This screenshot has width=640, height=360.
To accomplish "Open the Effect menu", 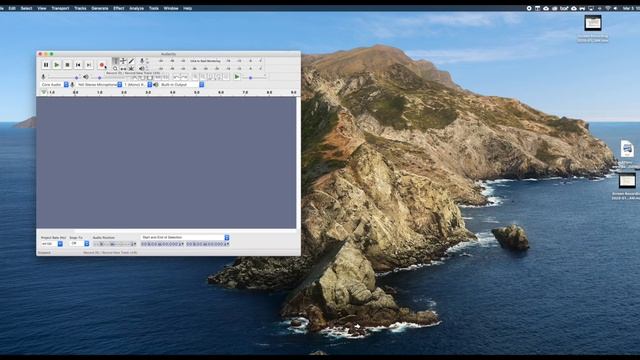I will [119, 8].
